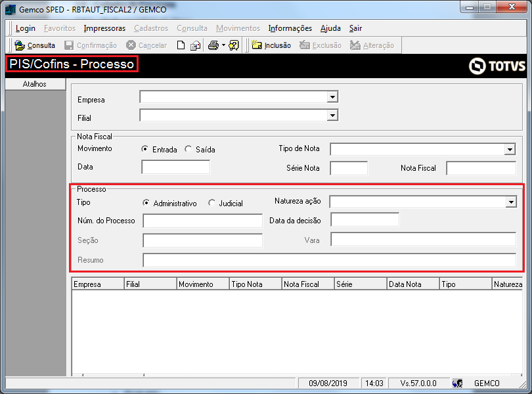Click the grid horizontal scrollbar thumb
Screen dimensions: 532x394
pyautogui.click(x=114, y=375)
